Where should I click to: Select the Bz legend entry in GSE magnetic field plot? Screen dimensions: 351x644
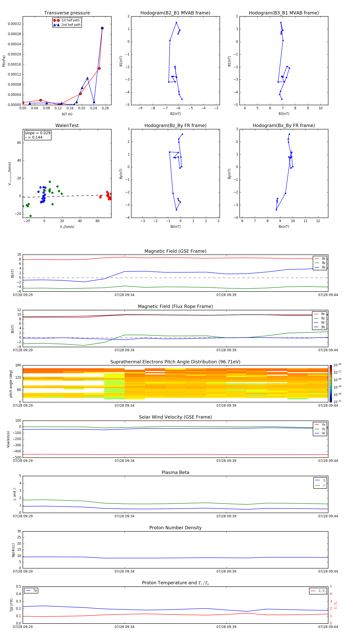point(320,268)
